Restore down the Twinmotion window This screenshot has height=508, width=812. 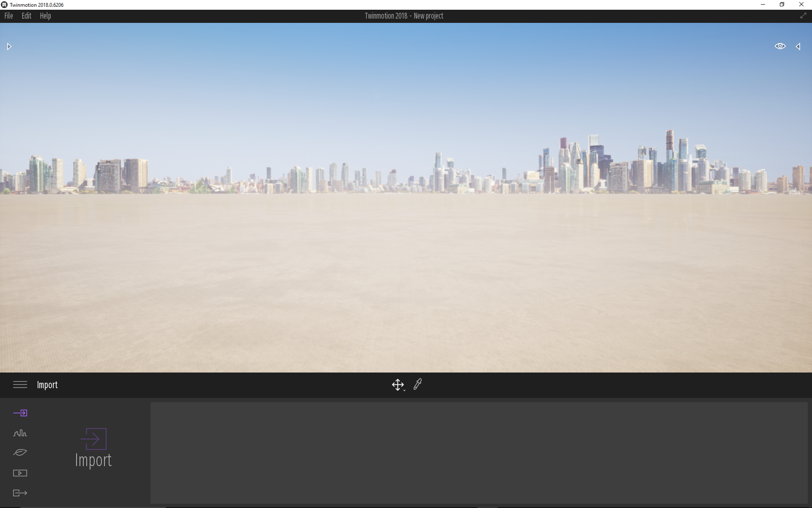tap(782, 5)
